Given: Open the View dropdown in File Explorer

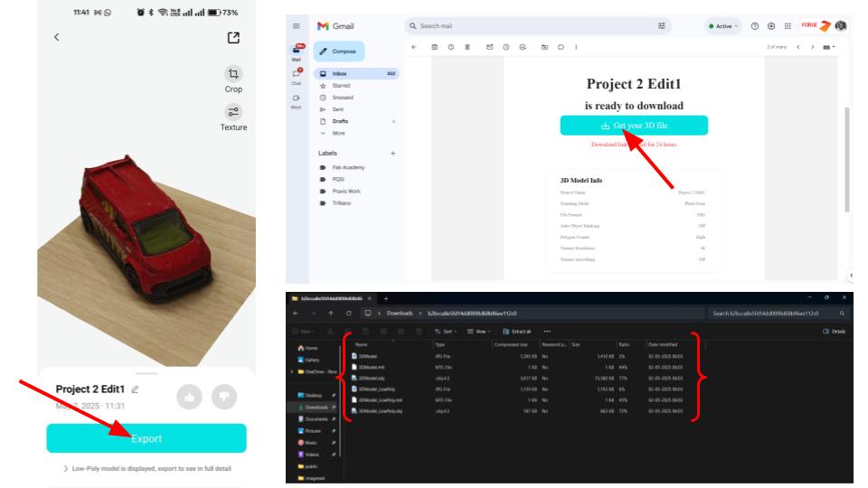Looking at the screenshot, I should pos(479,332).
